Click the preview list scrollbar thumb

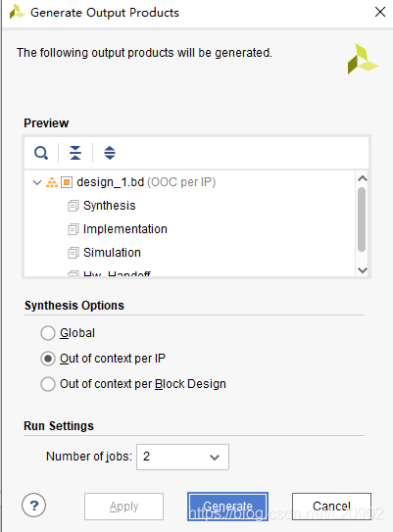point(362,219)
